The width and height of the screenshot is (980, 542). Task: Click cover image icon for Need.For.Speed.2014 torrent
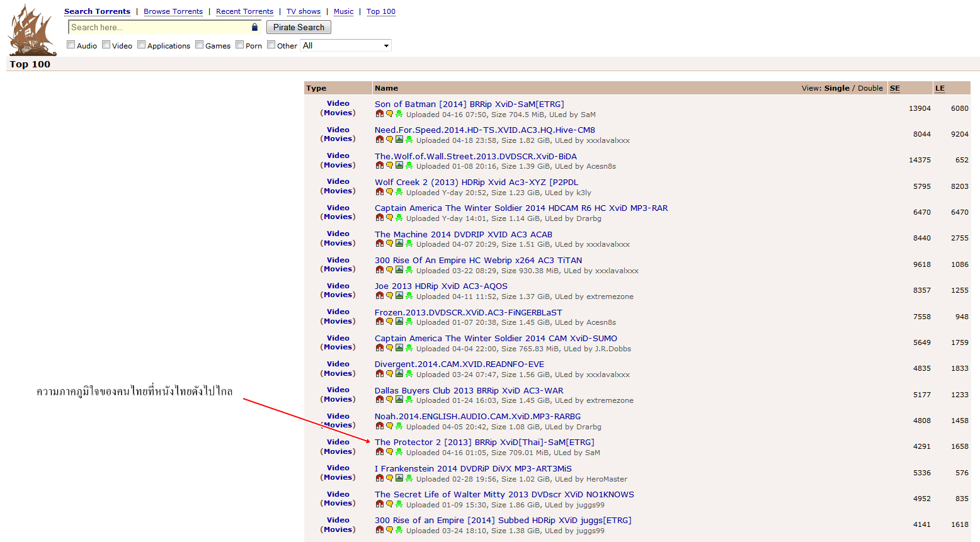[x=399, y=140]
